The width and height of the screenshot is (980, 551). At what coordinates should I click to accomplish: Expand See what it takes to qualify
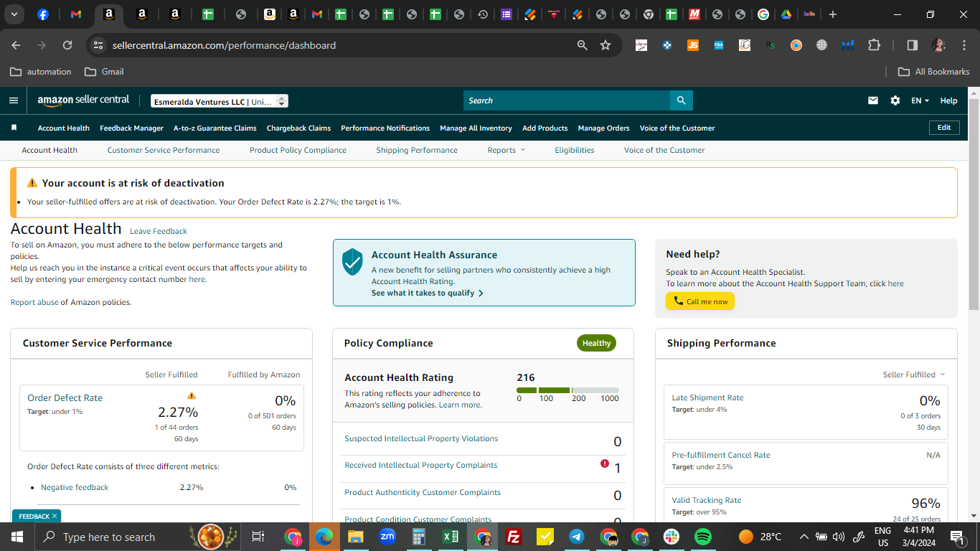click(x=427, y=293)
